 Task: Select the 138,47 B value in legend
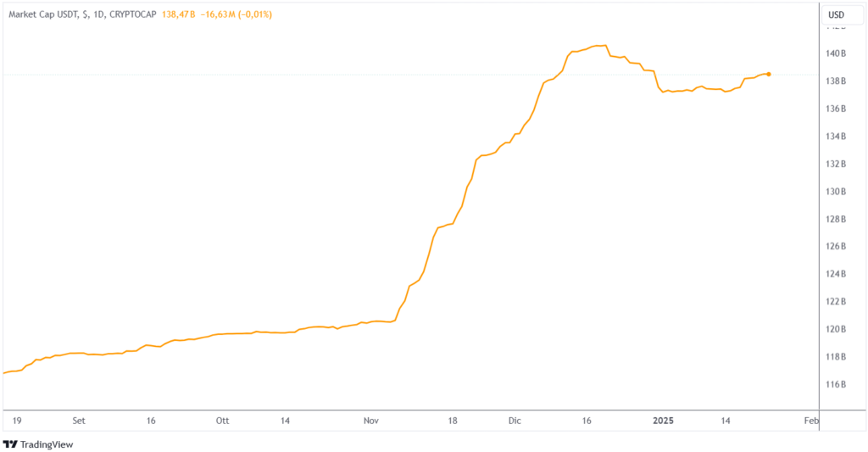click(178, 14)
